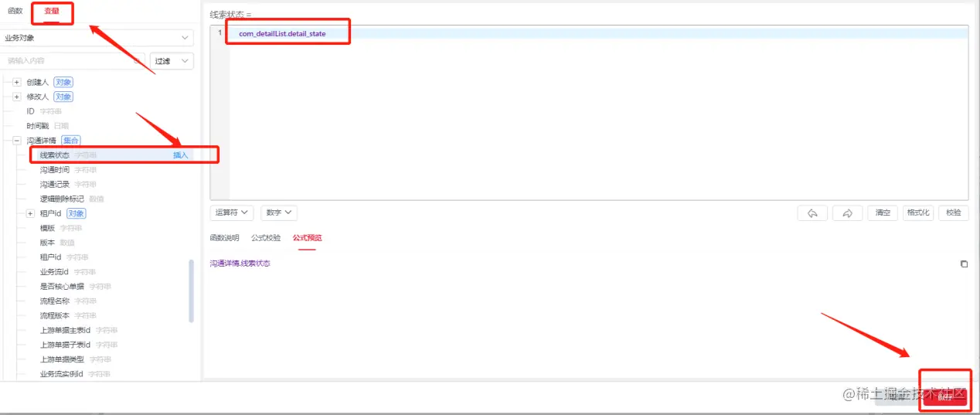This screenshot has width=980, height=415.
Task: Click the 清空 button
Action: pyautogui.click(x=883, y=213)
